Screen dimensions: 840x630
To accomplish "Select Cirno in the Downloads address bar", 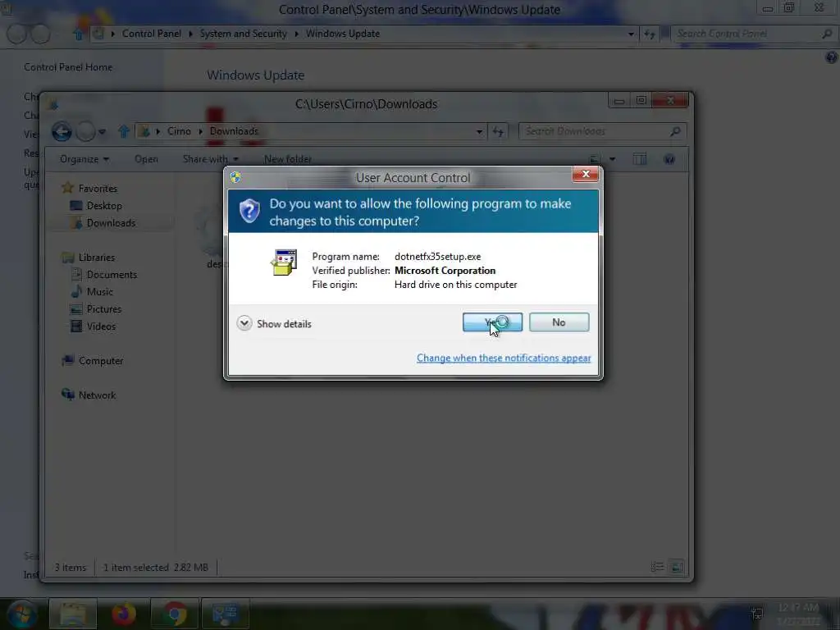I will pos(179,131).
